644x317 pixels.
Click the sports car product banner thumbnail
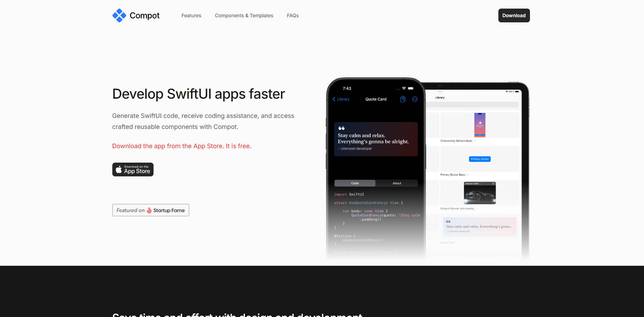click(479, 194)
